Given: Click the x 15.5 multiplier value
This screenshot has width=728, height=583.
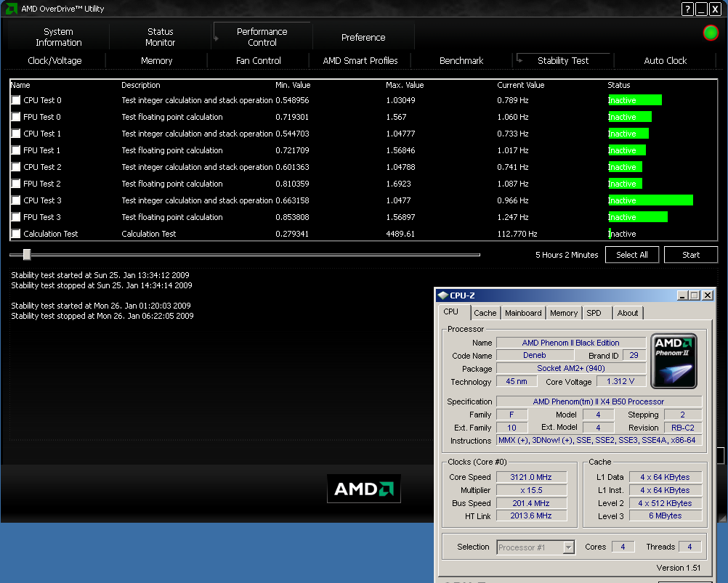Looking at the screenshot, I should click(x=531, y=490).
